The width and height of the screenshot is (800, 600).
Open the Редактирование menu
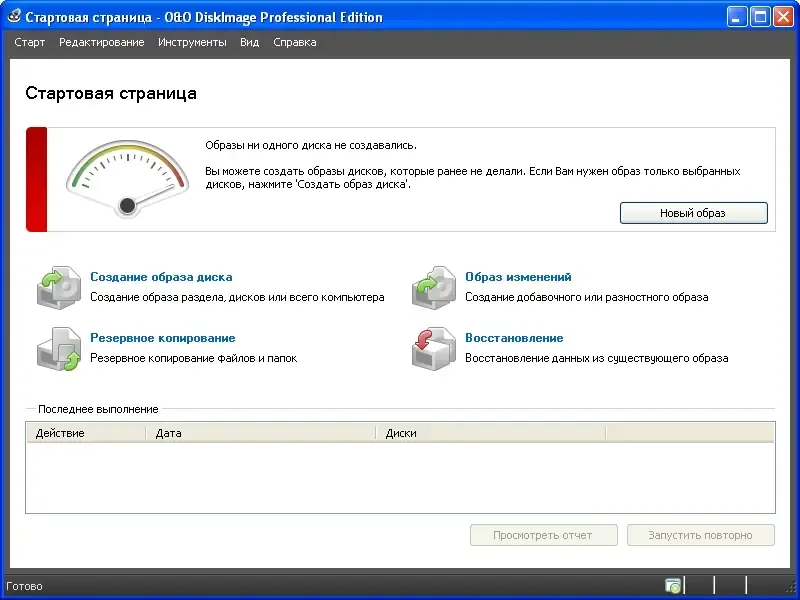click(x=103, y=42)
